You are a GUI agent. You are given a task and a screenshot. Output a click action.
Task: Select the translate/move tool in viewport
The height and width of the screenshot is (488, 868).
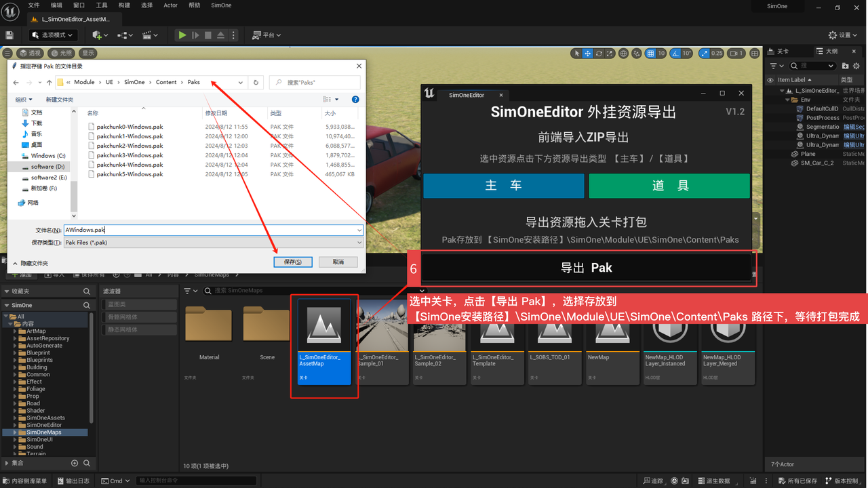point(588,54)
